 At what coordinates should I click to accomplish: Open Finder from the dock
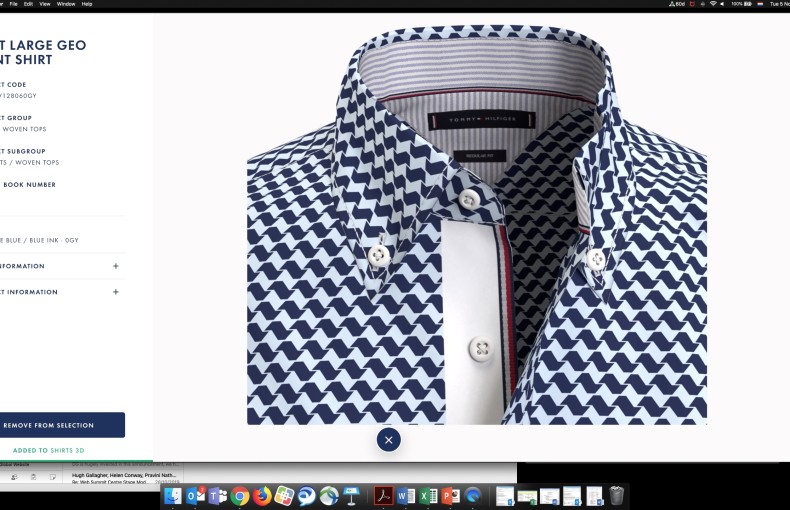173,496
